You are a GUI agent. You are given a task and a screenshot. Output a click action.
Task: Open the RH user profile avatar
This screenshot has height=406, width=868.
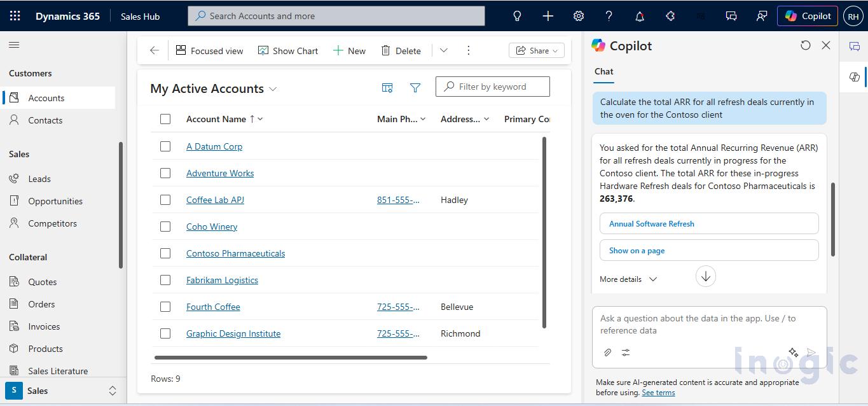click(853, 16)
